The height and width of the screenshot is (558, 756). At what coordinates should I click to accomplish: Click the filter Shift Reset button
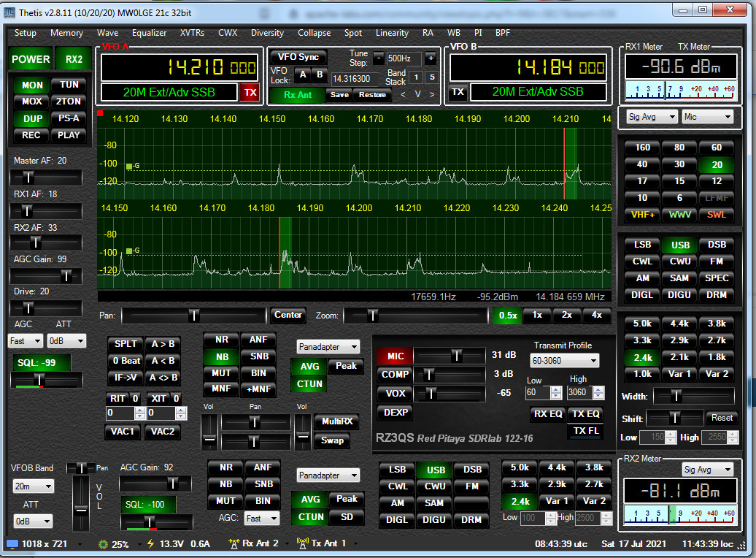click(x=722, y=418)
